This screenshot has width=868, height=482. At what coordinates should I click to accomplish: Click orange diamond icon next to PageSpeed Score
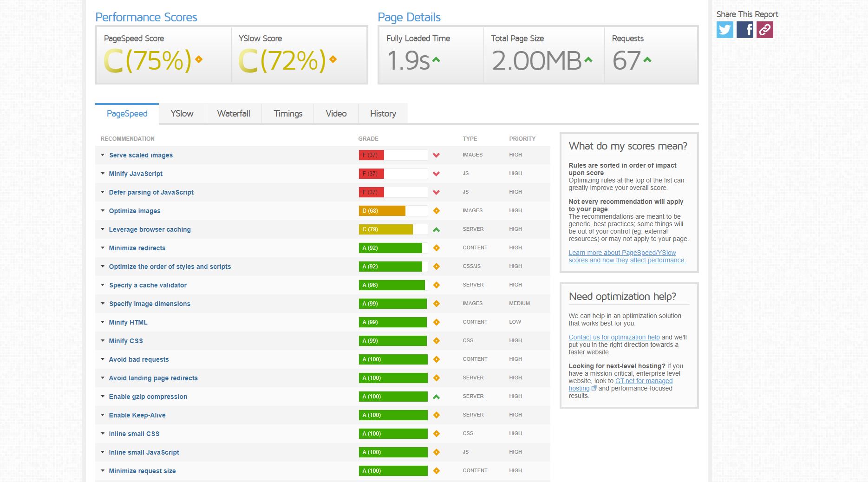click(199, 59)
